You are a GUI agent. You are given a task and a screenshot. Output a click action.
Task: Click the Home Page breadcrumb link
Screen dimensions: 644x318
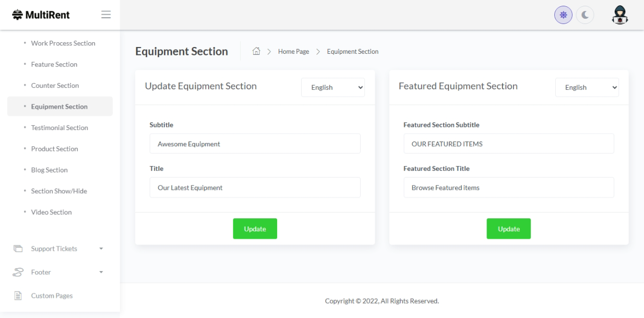tap(293, 51)
